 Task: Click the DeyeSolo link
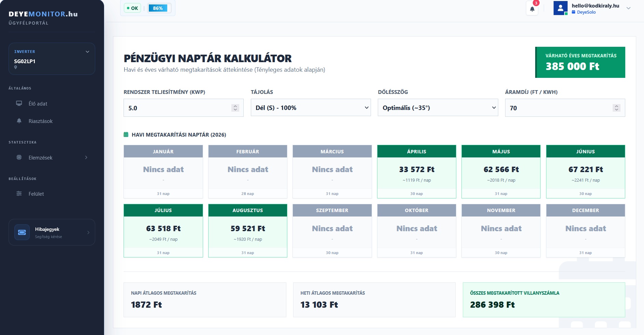point(586,12)
